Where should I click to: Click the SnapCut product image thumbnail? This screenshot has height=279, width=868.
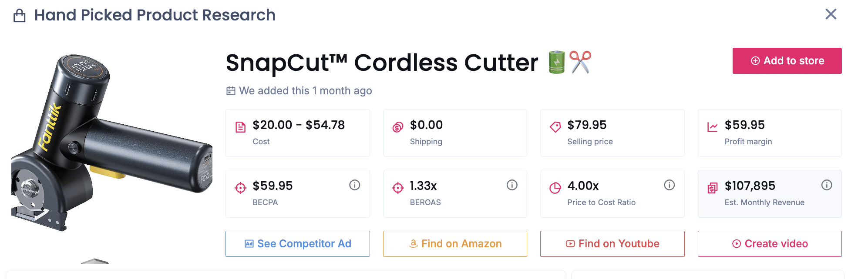click(109, 148)
